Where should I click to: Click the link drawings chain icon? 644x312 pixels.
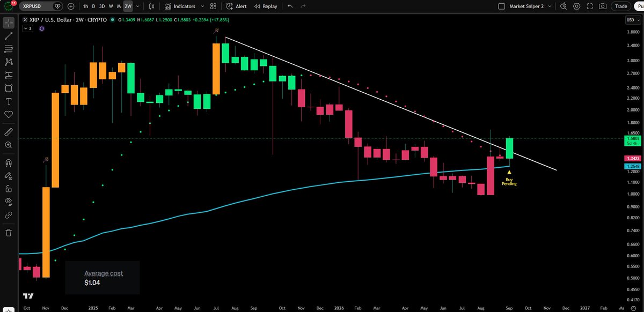coord(9,215)
